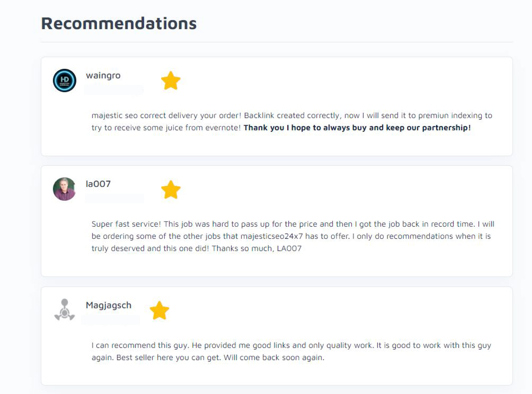The height and width of the screenshot is (394, 532).
Task: Open the waingro username link
Action: point(103,75)
